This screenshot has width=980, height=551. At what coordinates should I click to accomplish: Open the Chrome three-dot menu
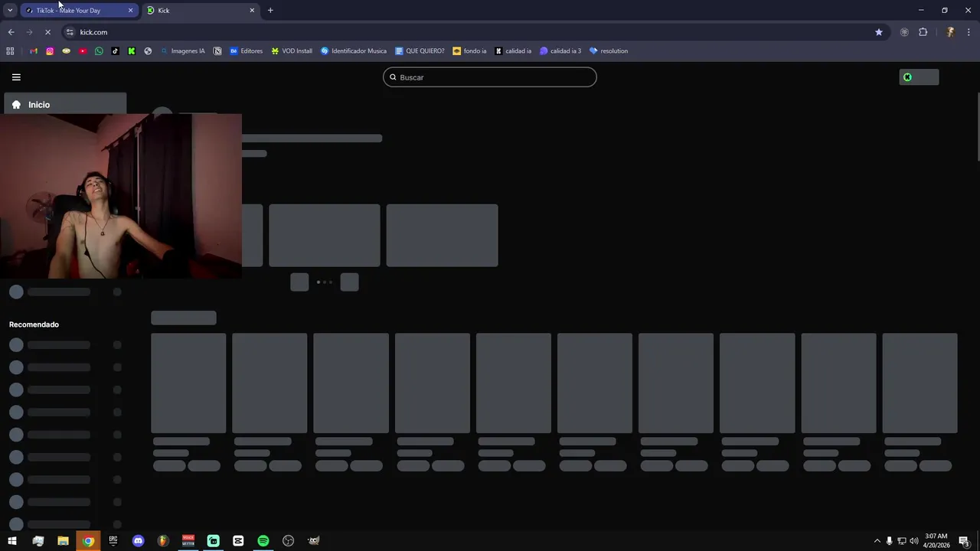[969, 32]
